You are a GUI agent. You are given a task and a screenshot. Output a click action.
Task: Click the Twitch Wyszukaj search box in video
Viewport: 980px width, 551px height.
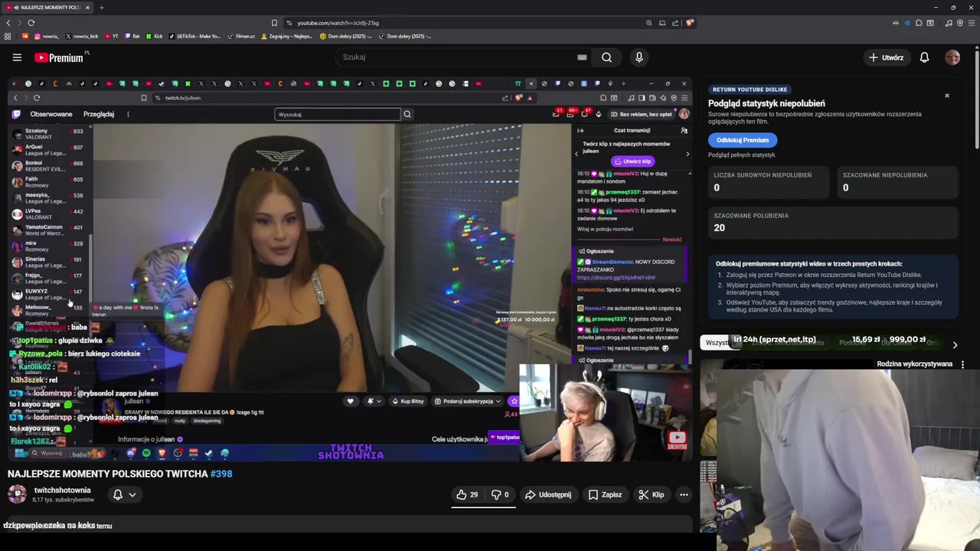[x=338, y=114]
